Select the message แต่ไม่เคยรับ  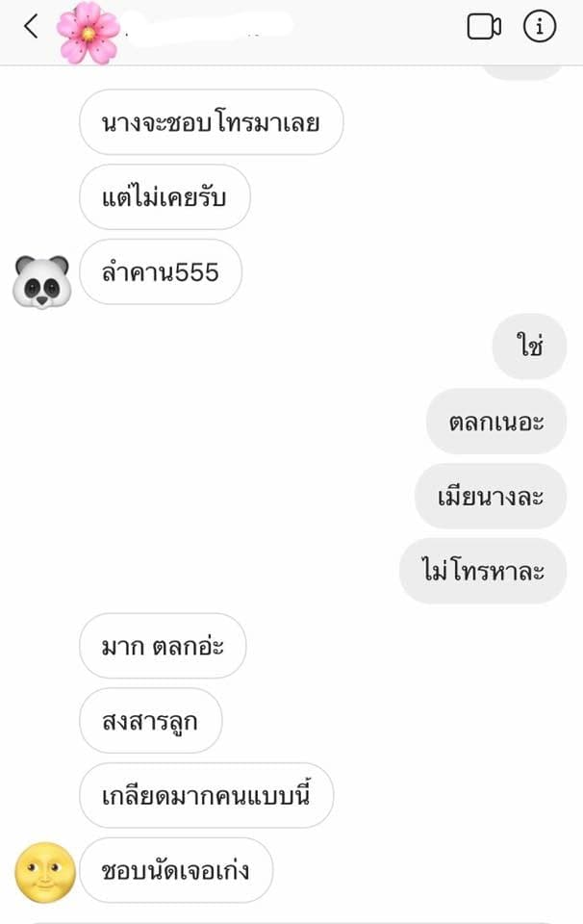(165, 196)
